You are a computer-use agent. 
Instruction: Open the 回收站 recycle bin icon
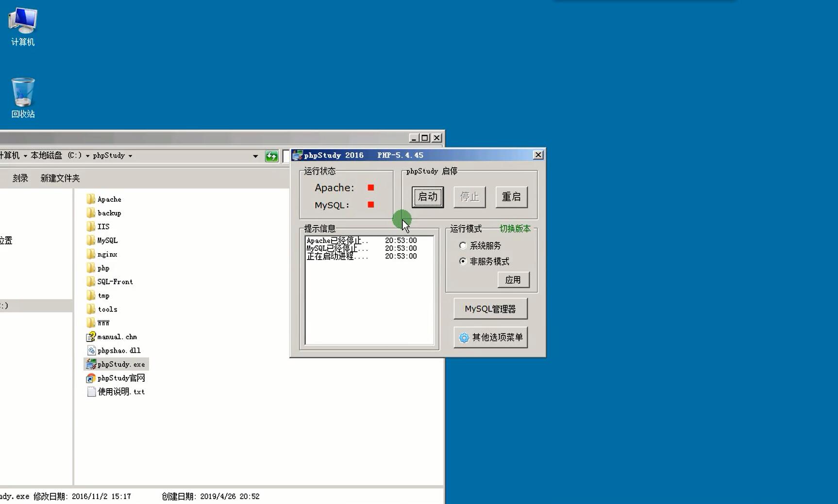(23, 98)
